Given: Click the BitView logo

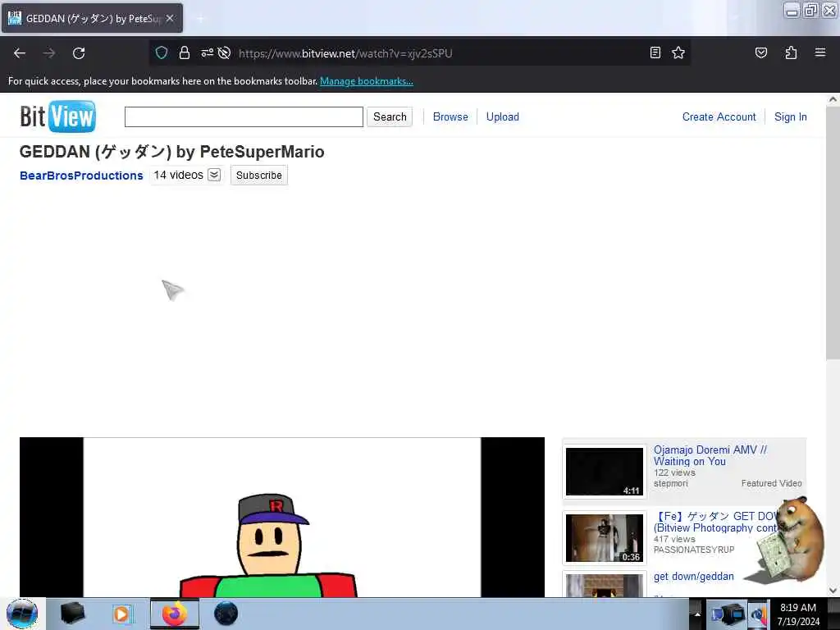Looking at the screenshot, I should click(58, 116).
